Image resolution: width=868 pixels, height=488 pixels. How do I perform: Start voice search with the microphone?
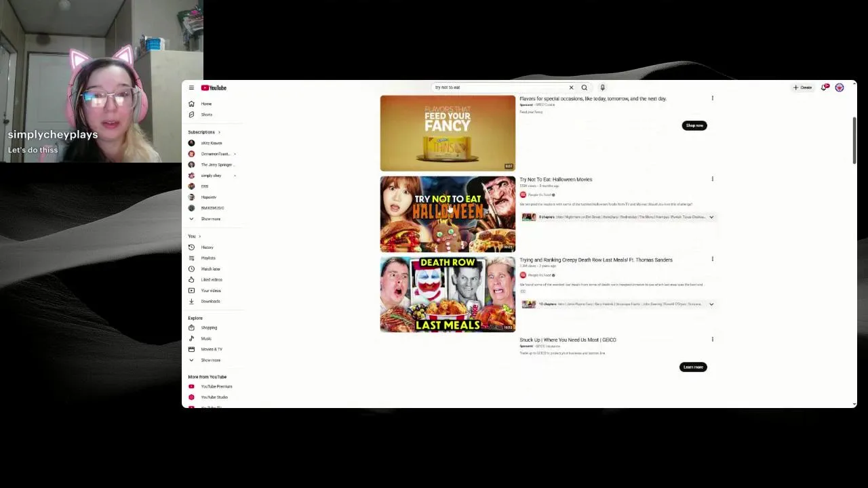click(602, 87)
